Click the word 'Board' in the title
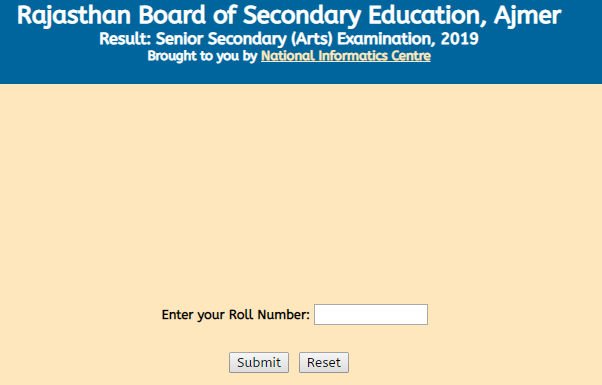602x385 pixels. (172, 15)
